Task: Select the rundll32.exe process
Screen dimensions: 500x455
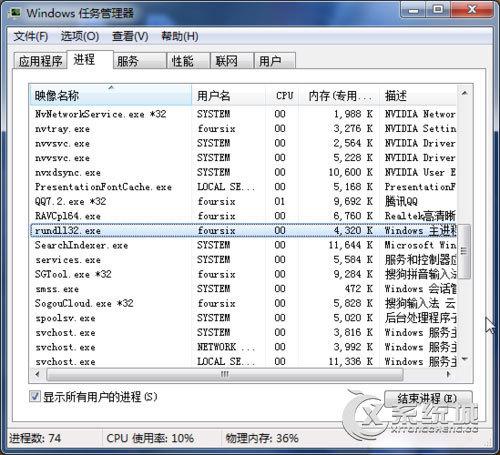Action: [x=243, y=231]
